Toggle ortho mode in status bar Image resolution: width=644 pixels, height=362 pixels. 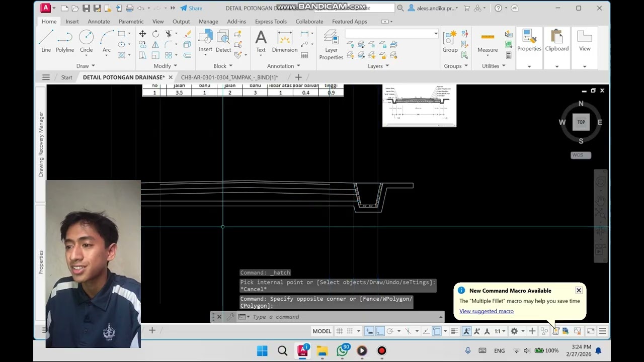[x=379, y=331]
